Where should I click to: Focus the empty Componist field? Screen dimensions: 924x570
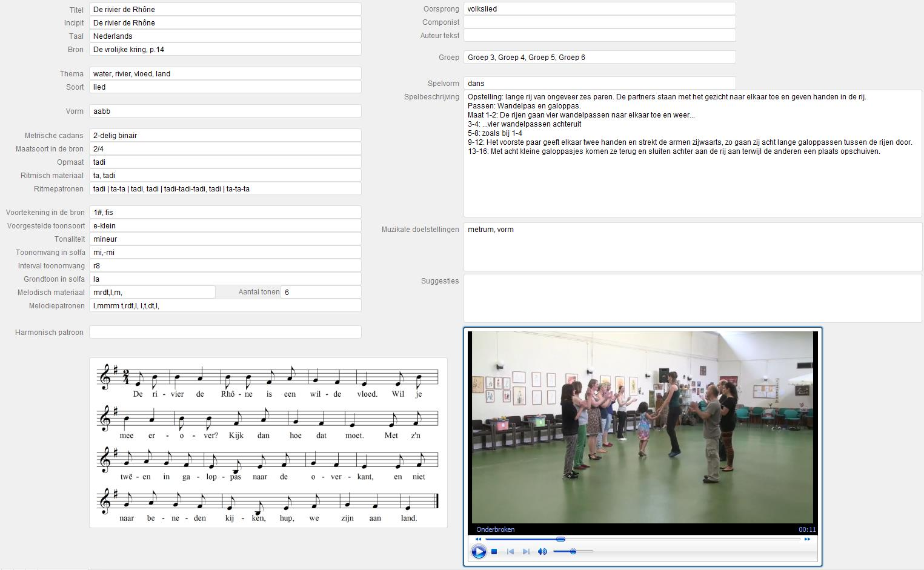(x=599, y=22)
